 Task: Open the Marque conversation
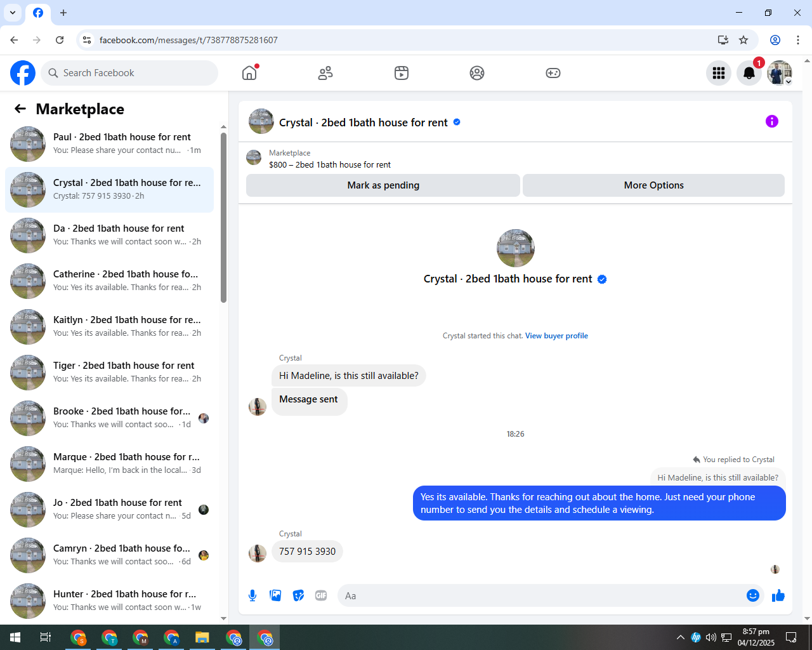tap(110, 464)
